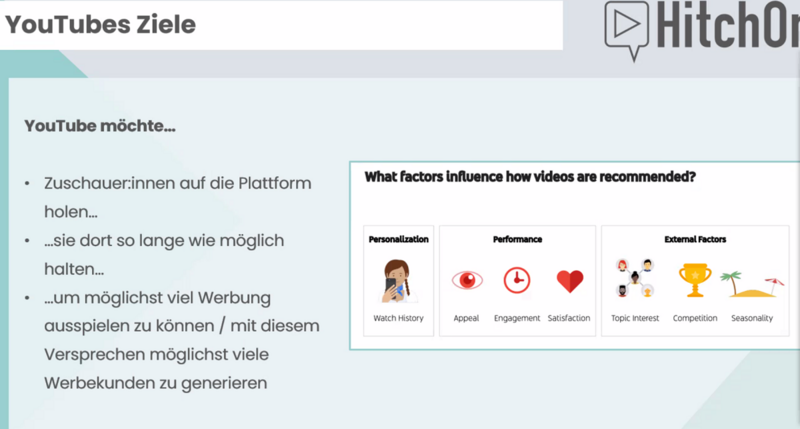Click the palm beach Seasonality icon
800x429 pixels.
tap(752, 284)
